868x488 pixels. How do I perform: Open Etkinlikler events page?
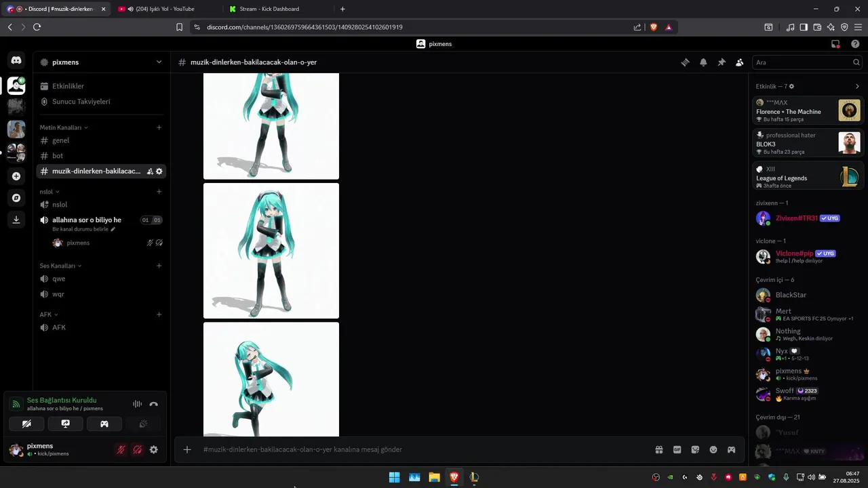click(x=102, y=86)
